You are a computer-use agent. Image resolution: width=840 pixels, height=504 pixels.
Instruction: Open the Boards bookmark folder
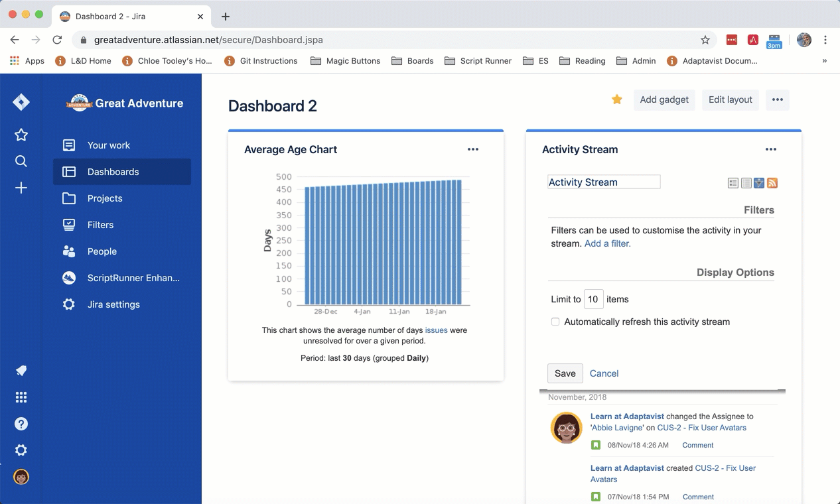coord(413,61)
